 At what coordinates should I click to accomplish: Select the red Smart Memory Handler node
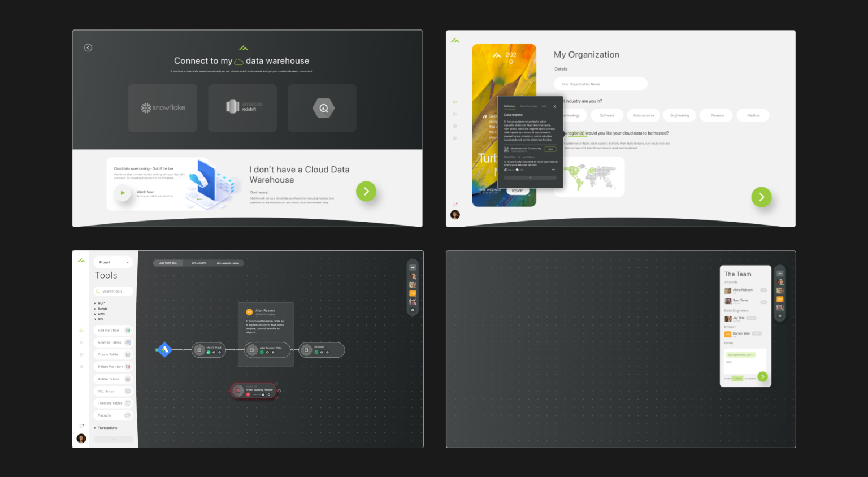click(254, 391)
